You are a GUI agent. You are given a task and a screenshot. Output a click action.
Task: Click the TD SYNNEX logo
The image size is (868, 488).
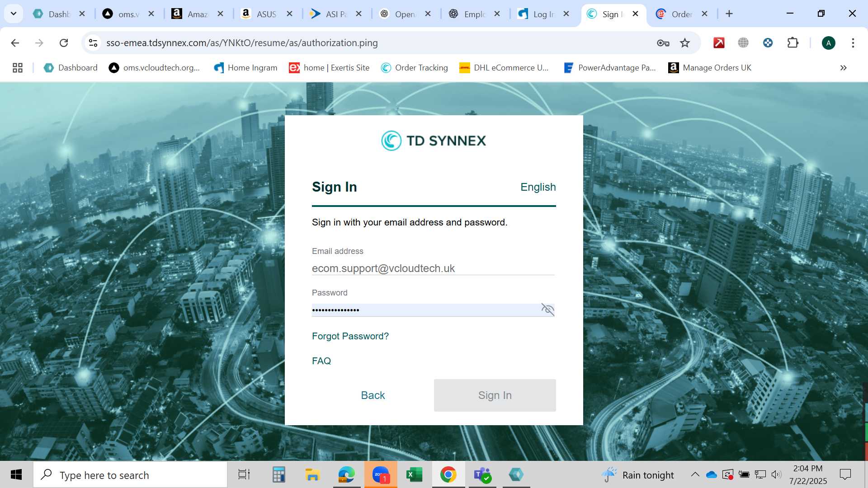point(434,141)
